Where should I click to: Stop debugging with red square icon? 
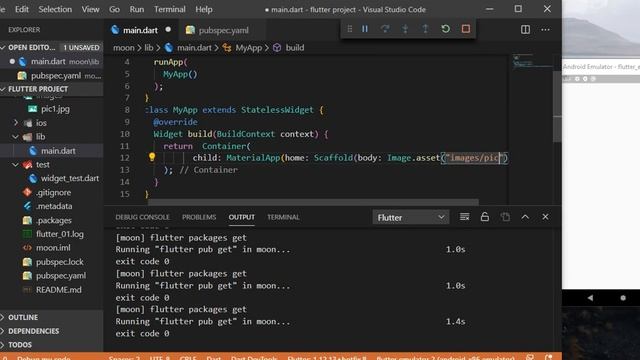pyautogui.click(x=466, y=29)
